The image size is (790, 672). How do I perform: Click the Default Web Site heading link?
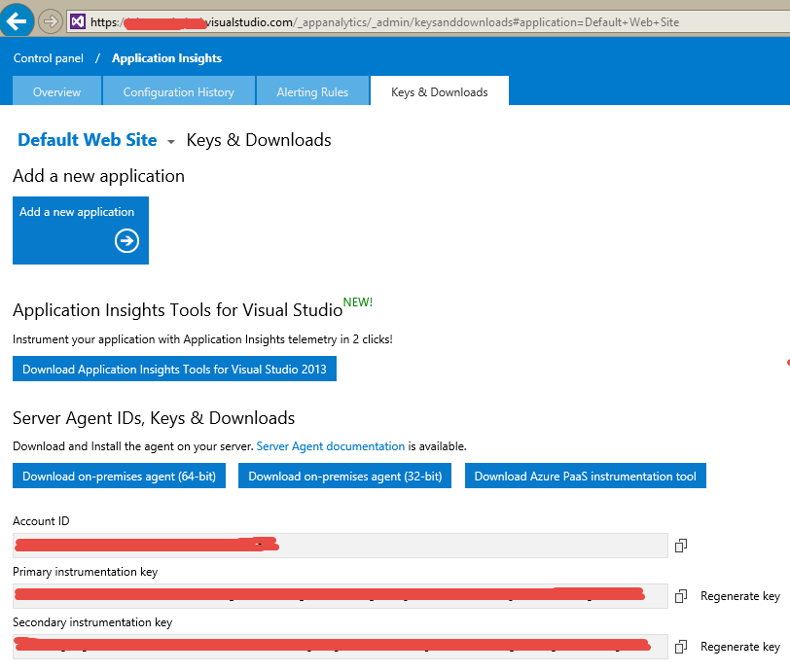[x=88, y=139]
